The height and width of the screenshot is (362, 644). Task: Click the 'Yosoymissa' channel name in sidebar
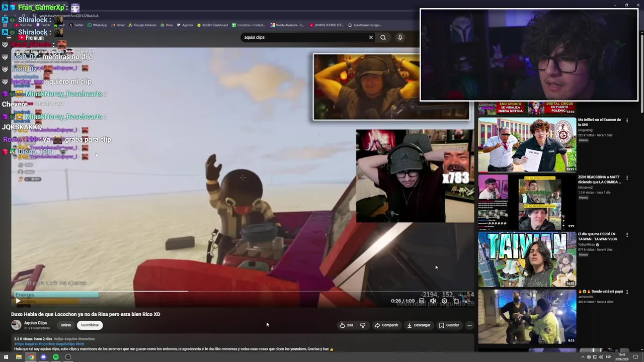[x=587, y=244]
